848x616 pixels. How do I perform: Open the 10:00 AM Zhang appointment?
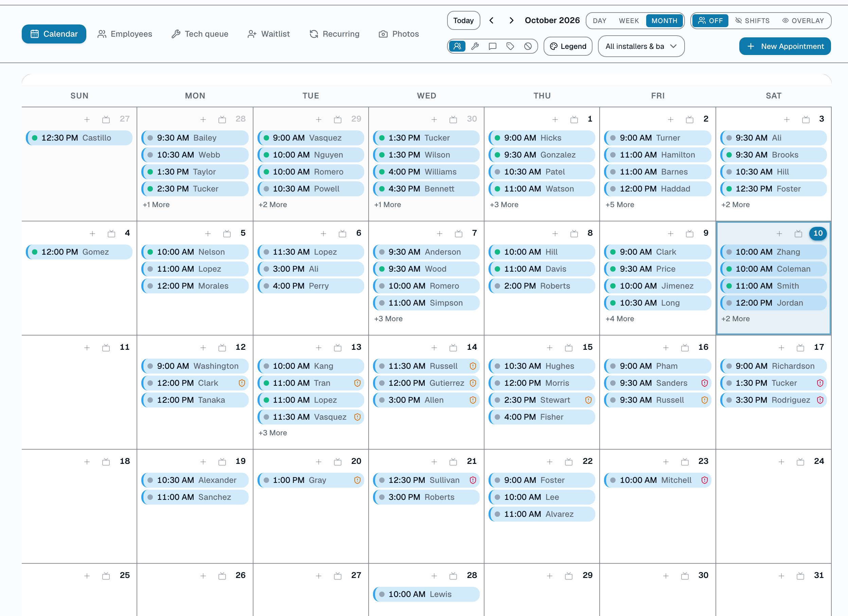pos(773,252)
